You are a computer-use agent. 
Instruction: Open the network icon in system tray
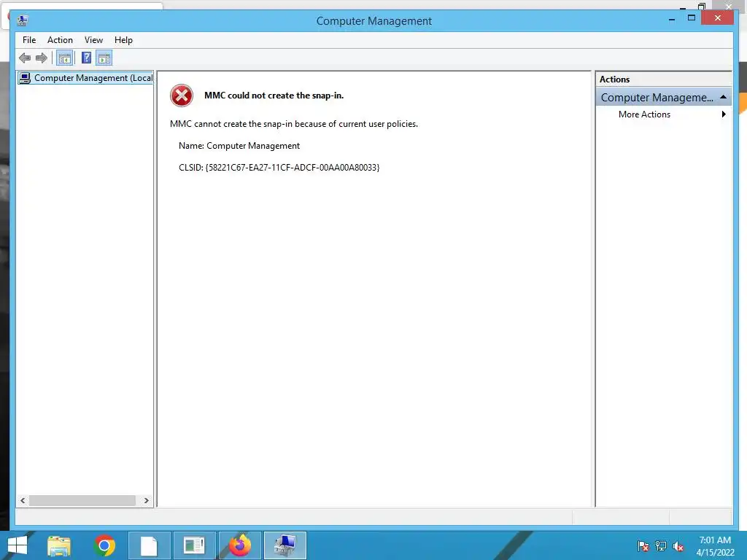click(661, 546)
